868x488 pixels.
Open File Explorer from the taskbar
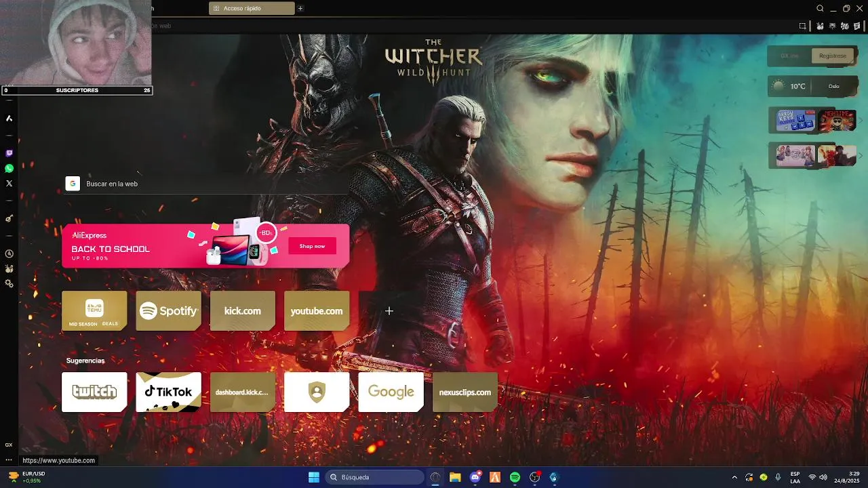(455, 477)
